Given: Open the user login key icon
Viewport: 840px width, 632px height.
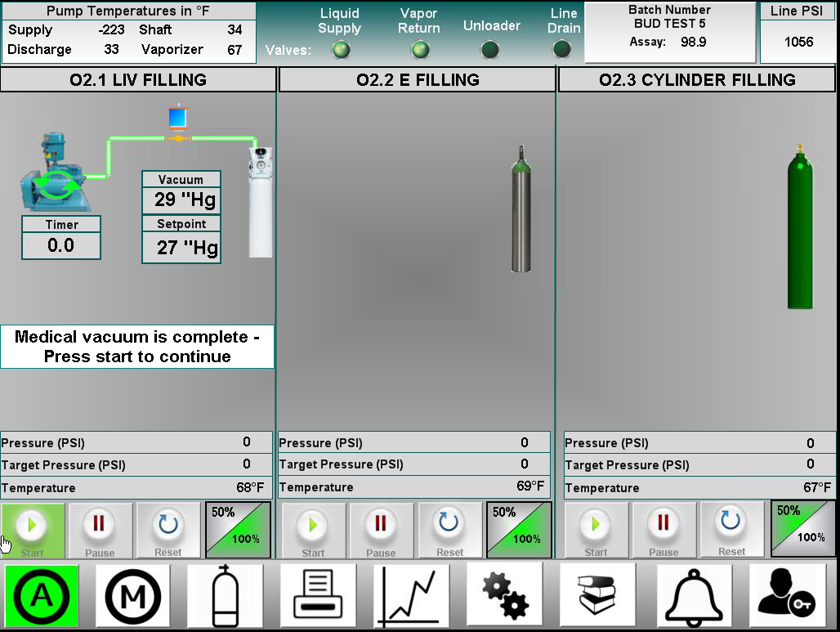Looking at the screenshot, I should (x=786, y=595).
